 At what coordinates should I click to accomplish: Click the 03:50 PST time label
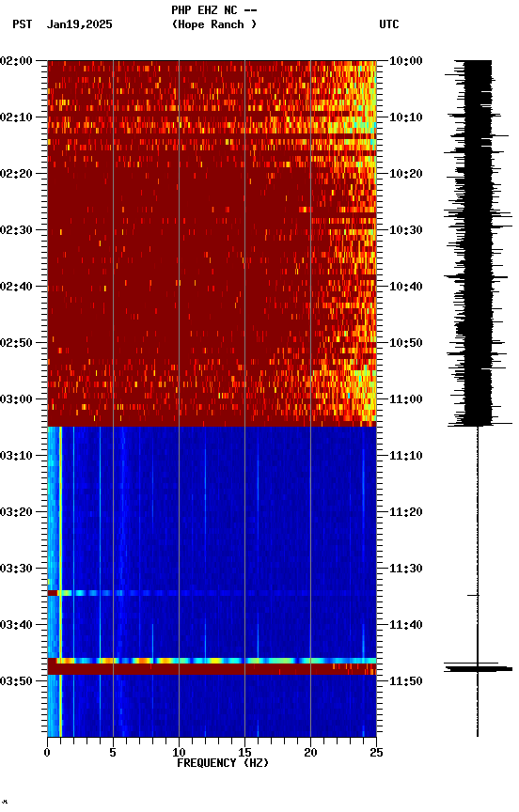coord(16,681)
